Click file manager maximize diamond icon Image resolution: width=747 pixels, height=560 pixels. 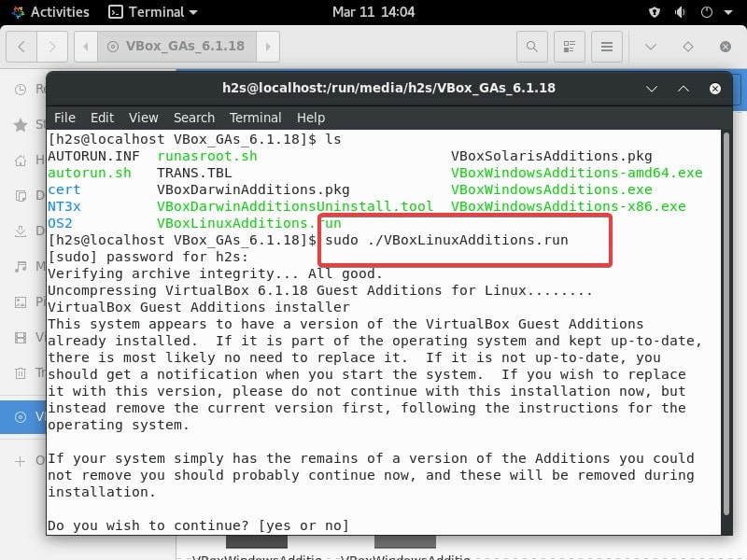688,47
